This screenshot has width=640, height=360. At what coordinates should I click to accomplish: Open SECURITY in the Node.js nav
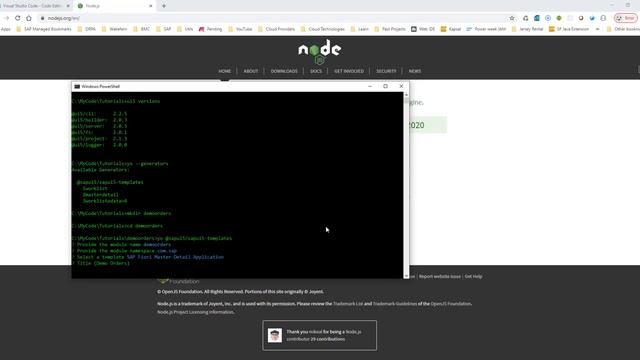(386, 71)
